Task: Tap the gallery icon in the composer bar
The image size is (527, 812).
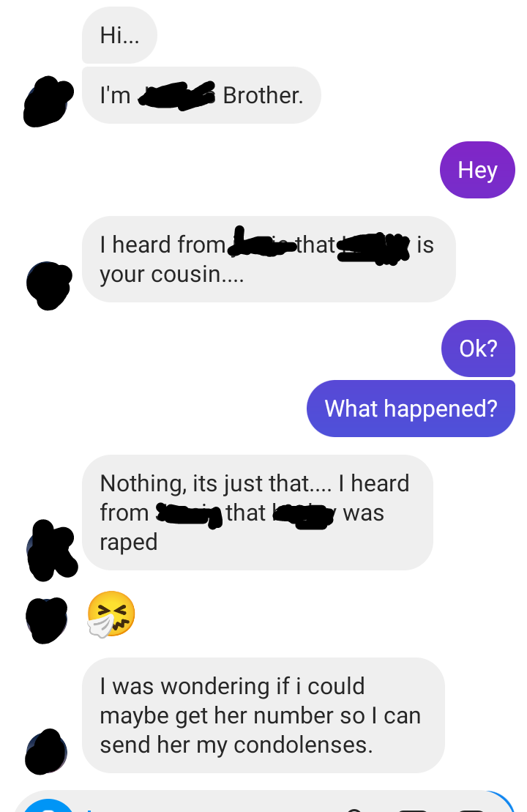Action: [x=413, y=809]
